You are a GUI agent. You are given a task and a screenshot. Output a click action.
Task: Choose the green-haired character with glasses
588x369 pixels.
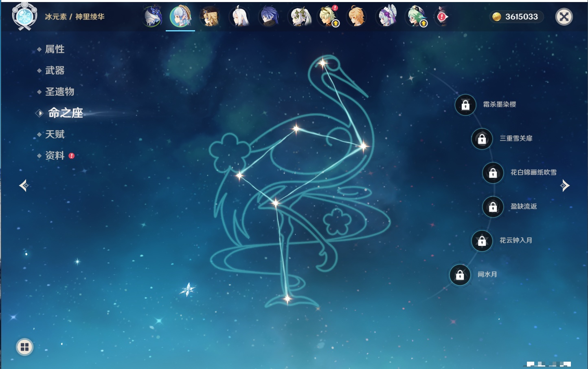coord(415,17)
